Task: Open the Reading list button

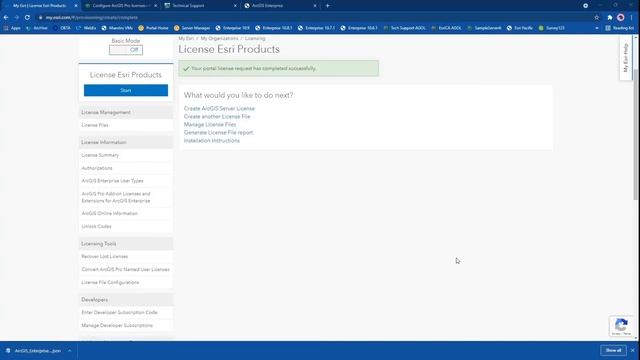Action: click(x=620, y=28)
